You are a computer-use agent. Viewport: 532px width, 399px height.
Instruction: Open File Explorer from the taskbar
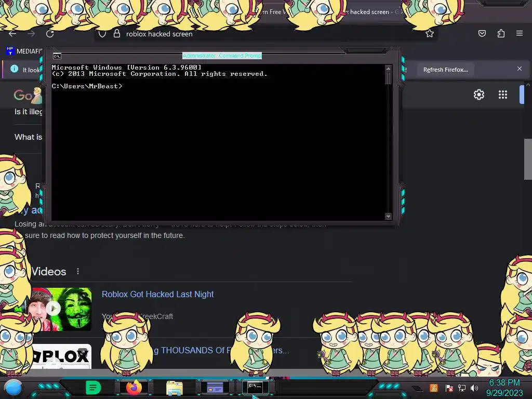click(x=175, y=388)
